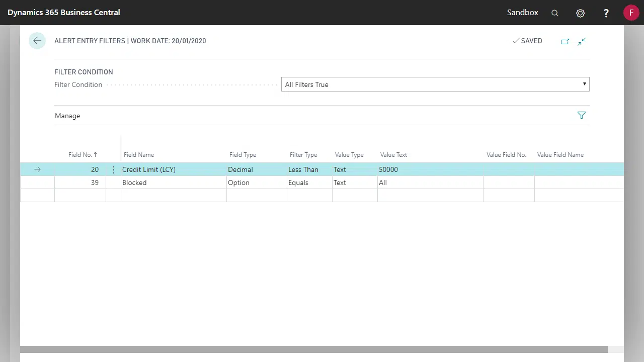Open page in new window icon
Image resolution: width=644 pixels, height=362 pixels.
click(565, 41)
